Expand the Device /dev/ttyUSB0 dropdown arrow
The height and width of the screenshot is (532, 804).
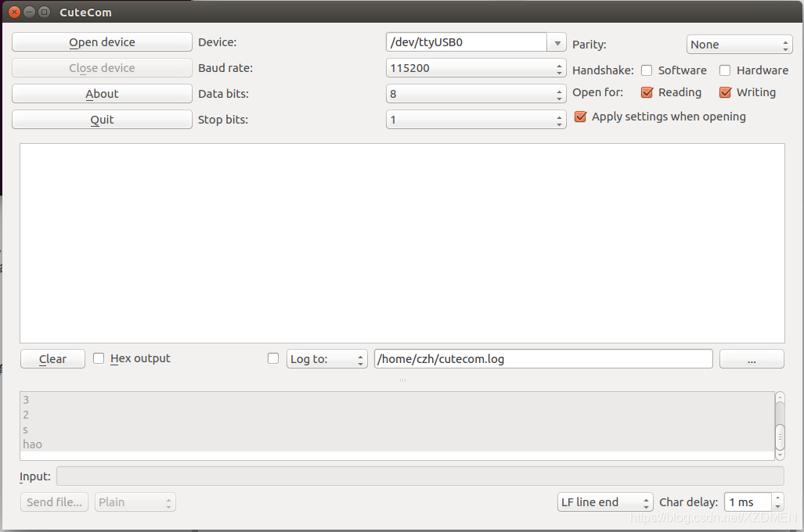pos(557,42)
